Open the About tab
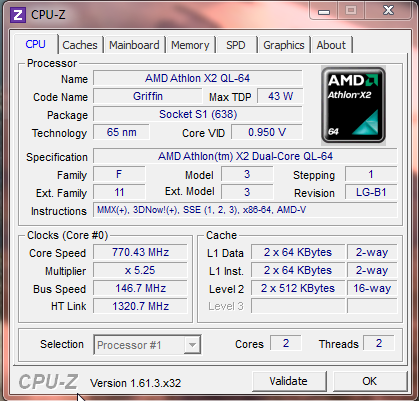The height and width of the screenshot is (401, 419). (x=331, y=45)
